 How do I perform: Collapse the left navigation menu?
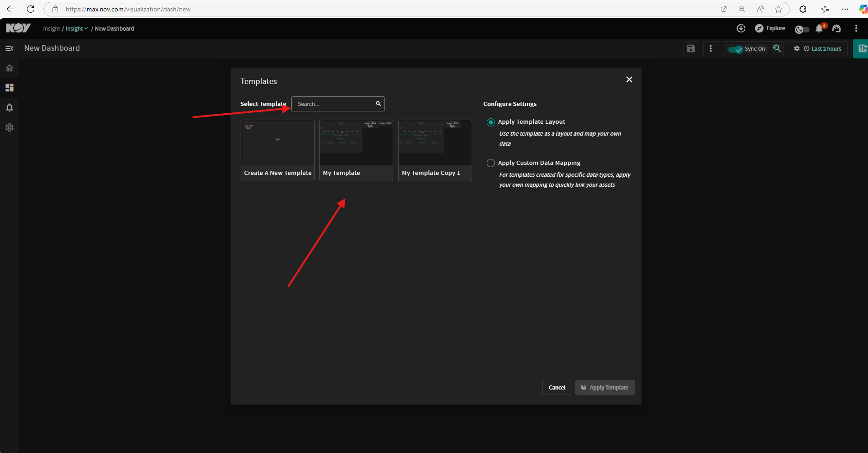9,48
